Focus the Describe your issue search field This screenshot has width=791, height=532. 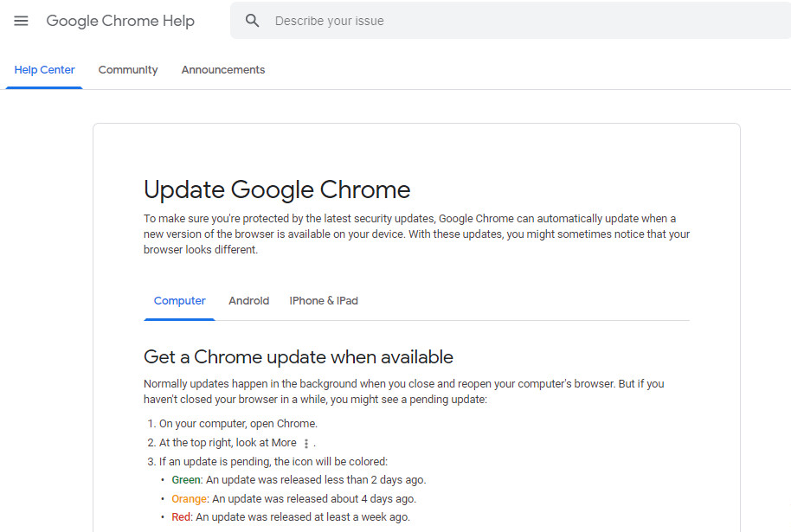511,21
